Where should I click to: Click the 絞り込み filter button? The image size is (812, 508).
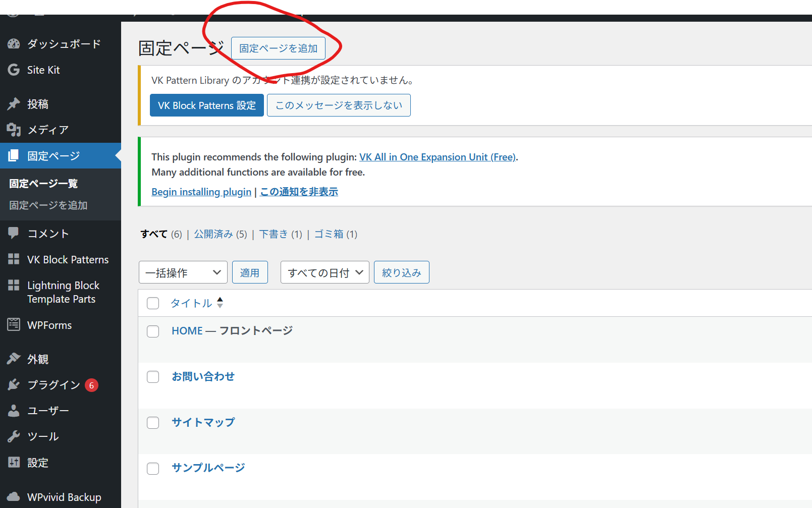click(402, 272)
